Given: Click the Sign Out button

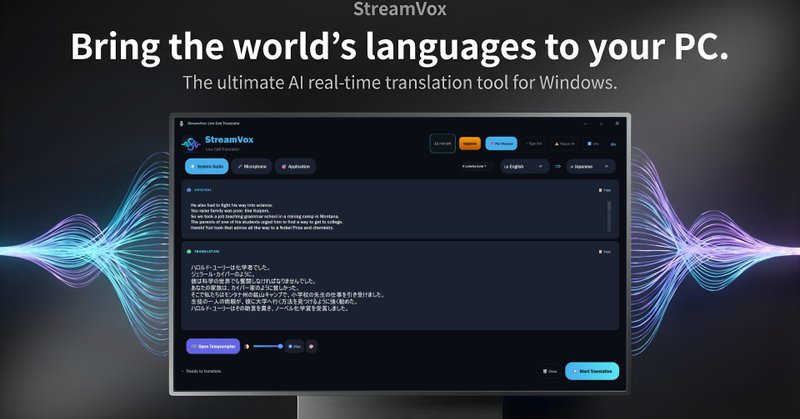Looking at the screenshot, I should (x=534, y=144).
